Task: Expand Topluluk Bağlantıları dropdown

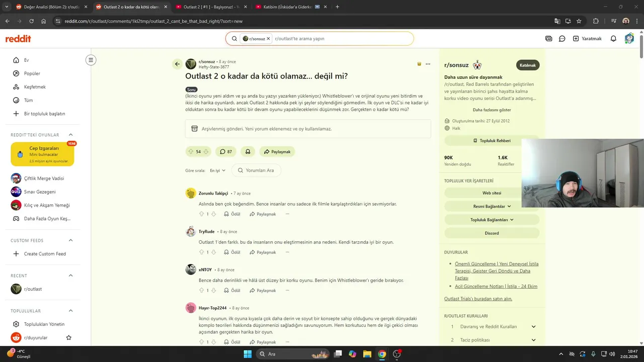Action: [492, 220]
